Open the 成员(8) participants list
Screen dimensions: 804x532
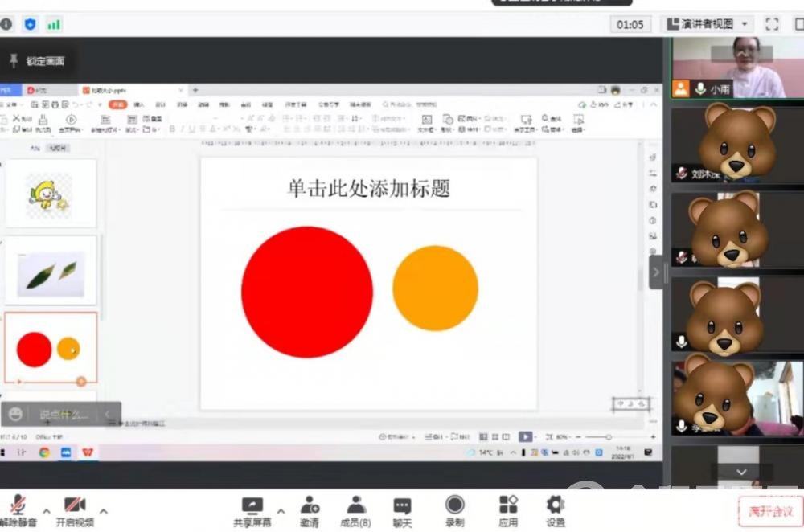point(355,511)
